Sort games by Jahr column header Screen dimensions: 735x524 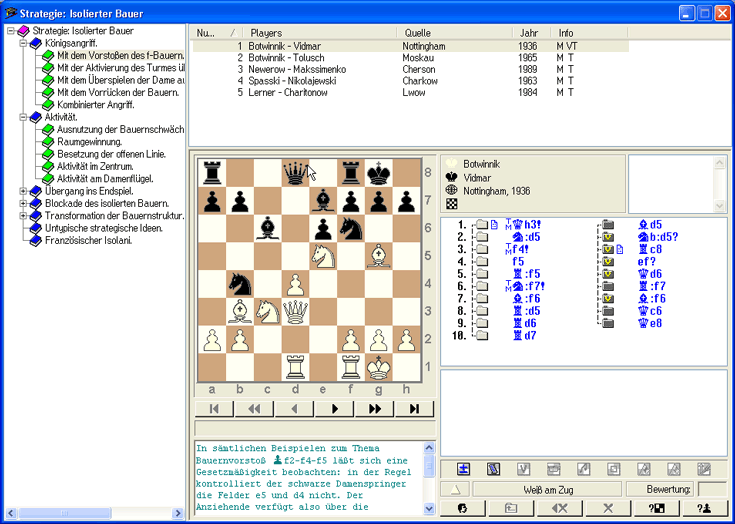[x=533, y=33]
